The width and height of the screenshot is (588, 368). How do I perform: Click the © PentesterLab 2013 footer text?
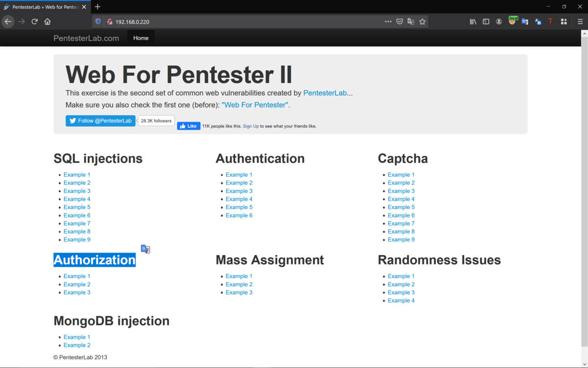[x=80, y=357]
